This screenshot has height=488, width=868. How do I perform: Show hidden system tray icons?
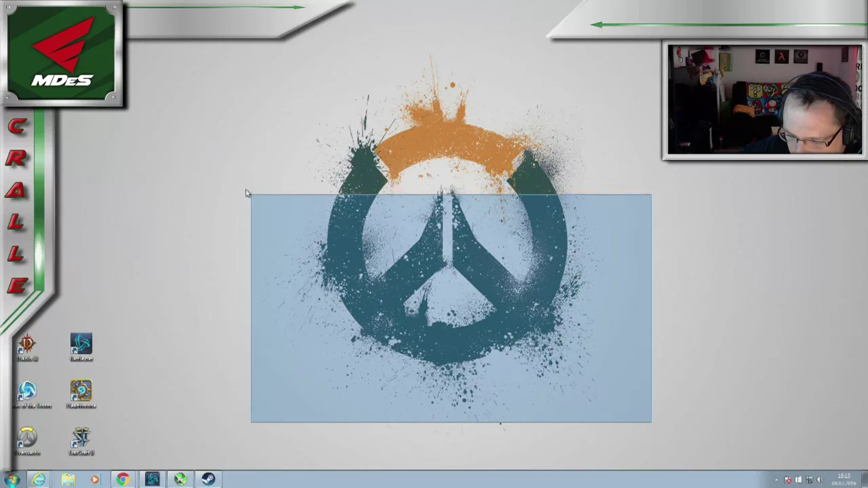[776, 480]
